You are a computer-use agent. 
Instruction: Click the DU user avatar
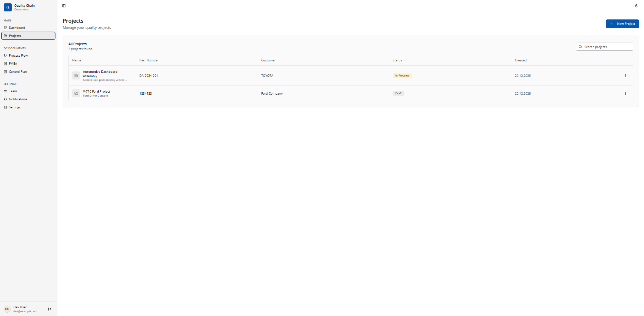coord(7,309)
